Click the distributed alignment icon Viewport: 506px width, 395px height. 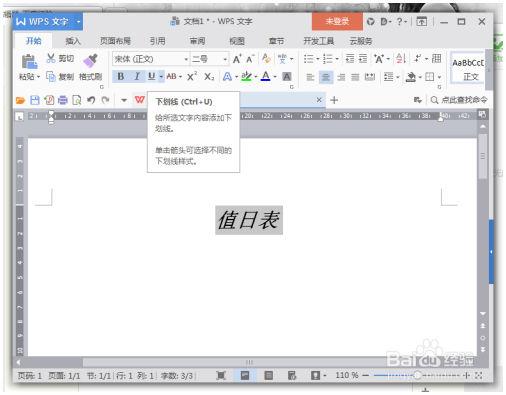point(369,77)
